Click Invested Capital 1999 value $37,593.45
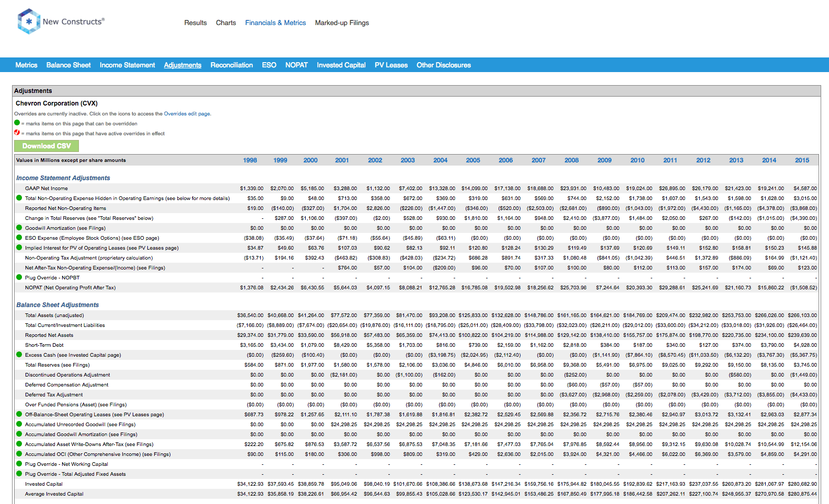 pos(281,484)
